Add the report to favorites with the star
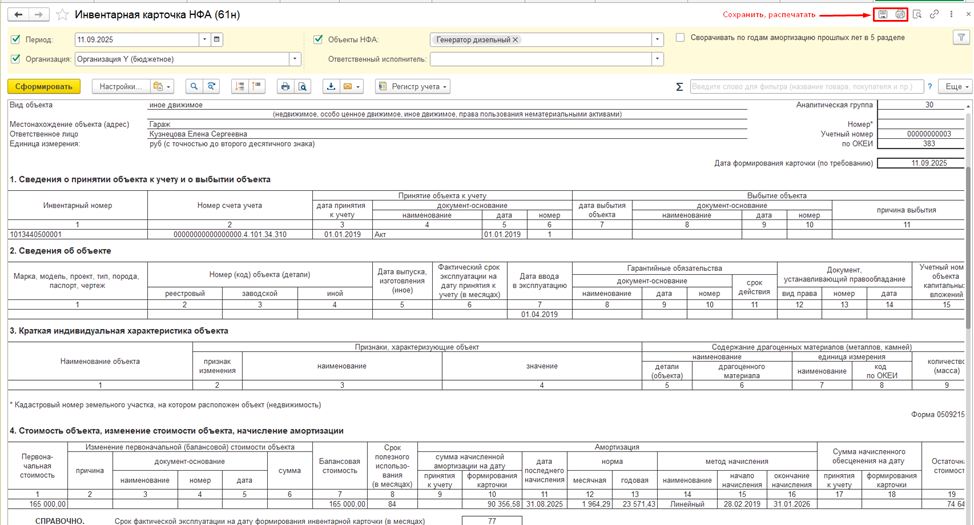Screen dimensions: 974x525 pyautogui.click(x=62, y=14)
